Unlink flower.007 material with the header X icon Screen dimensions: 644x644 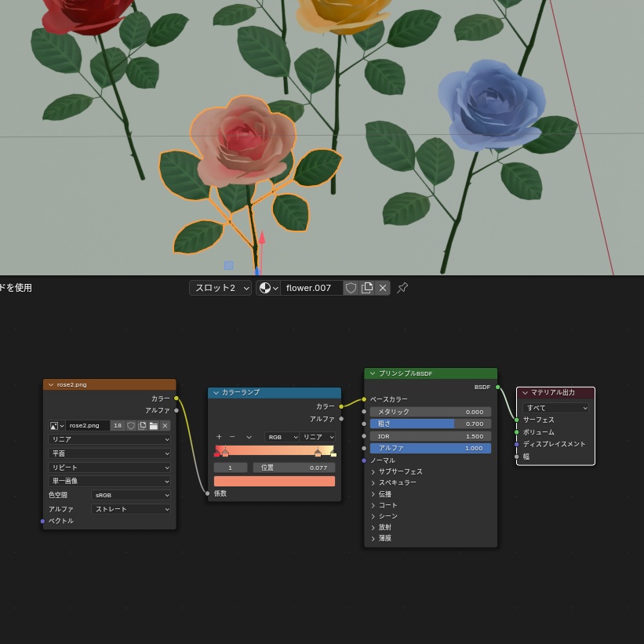383,287
